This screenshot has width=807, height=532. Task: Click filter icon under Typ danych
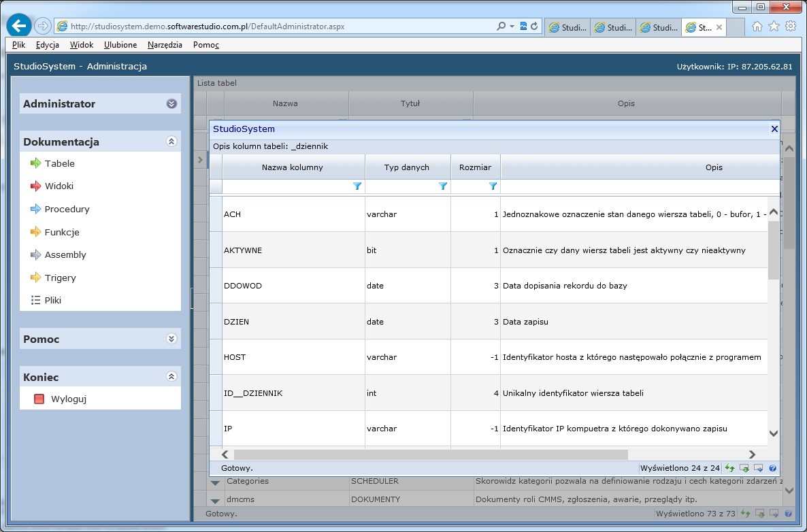(x=442, y=186)
